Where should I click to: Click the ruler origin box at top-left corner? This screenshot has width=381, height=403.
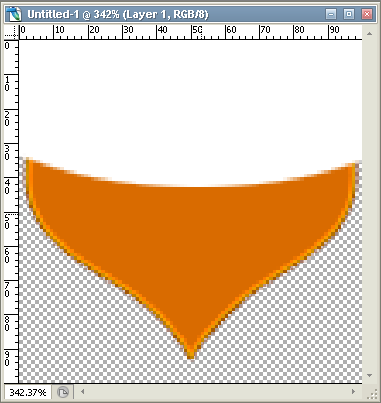coord(11,33)
